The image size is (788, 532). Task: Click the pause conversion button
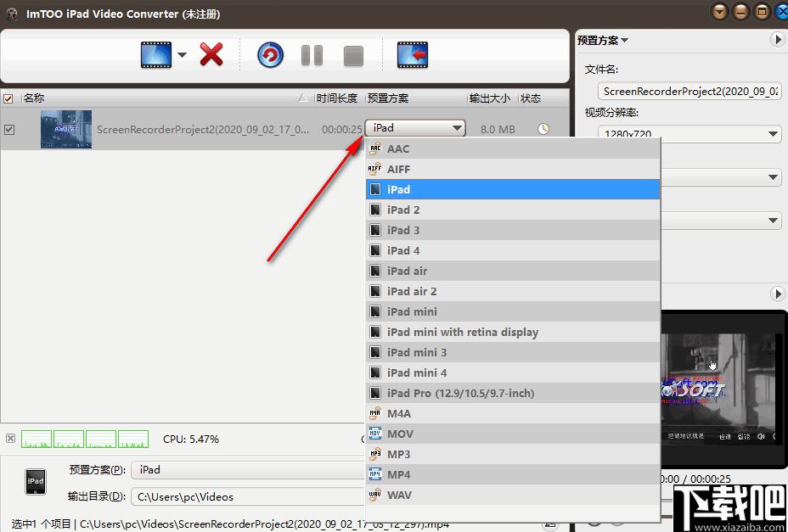coord(312,55)
